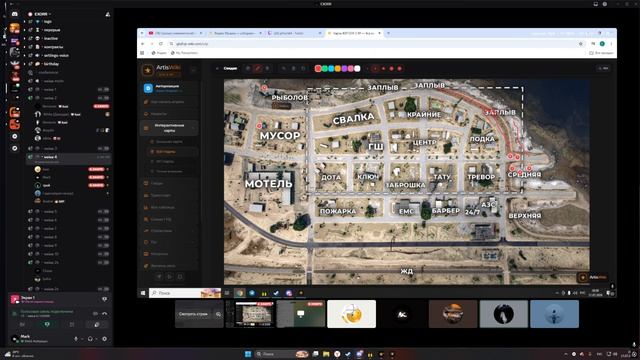
Task: Open File Explorer folder on Windows taskbar
Action: 326,354
